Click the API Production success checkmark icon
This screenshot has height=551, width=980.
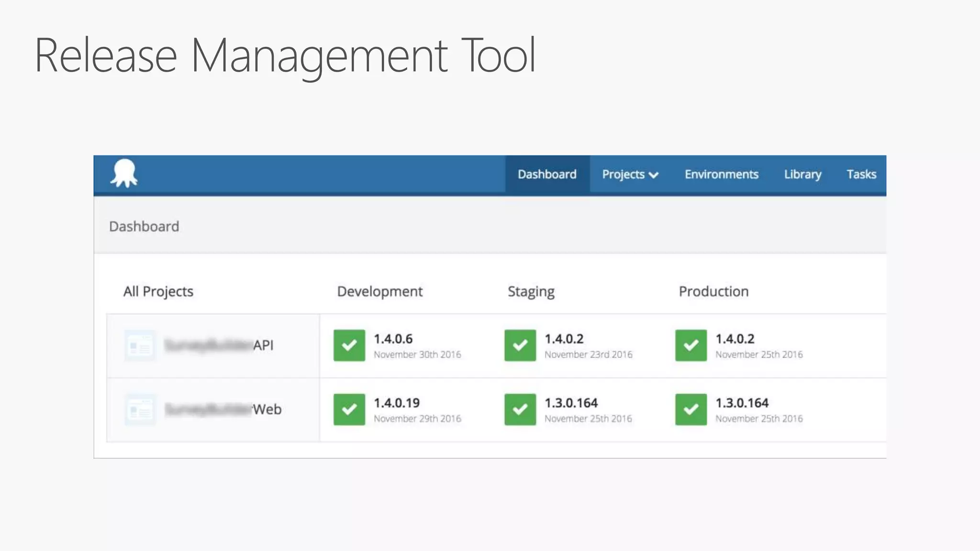[x=691, y=345]
